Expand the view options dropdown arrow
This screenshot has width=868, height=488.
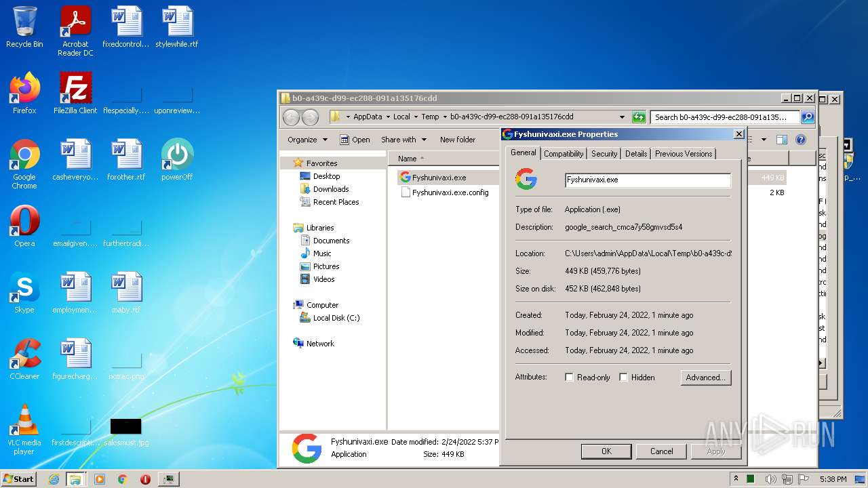764,140
